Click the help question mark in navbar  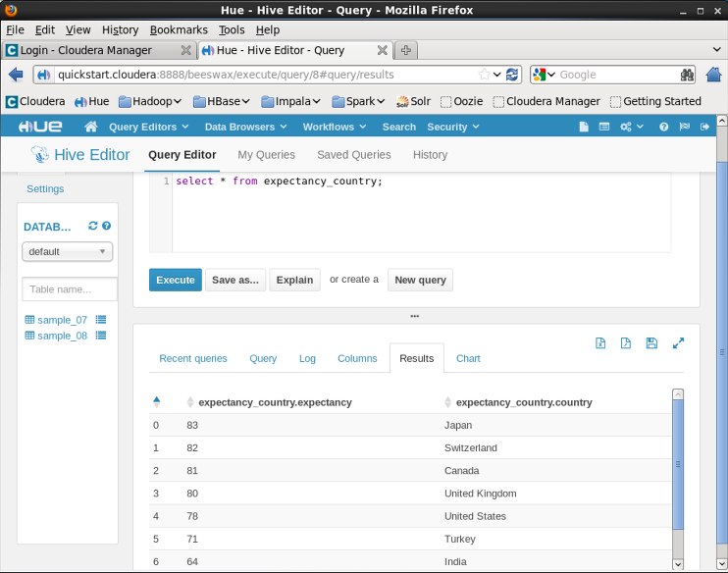click(663, 127)
